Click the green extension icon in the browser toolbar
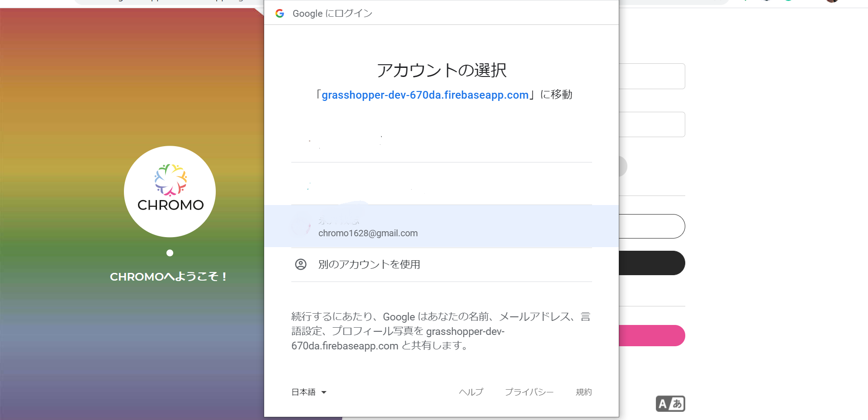Viewport: 868px width, 420px height. [788, 2]
